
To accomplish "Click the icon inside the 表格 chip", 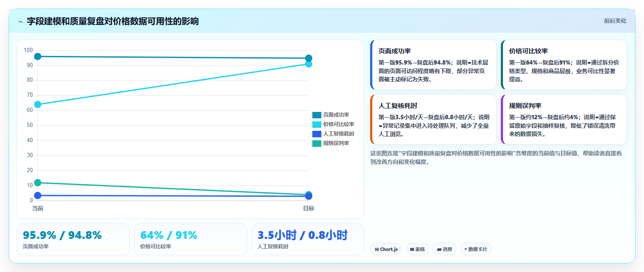I will tap(412, 249).
